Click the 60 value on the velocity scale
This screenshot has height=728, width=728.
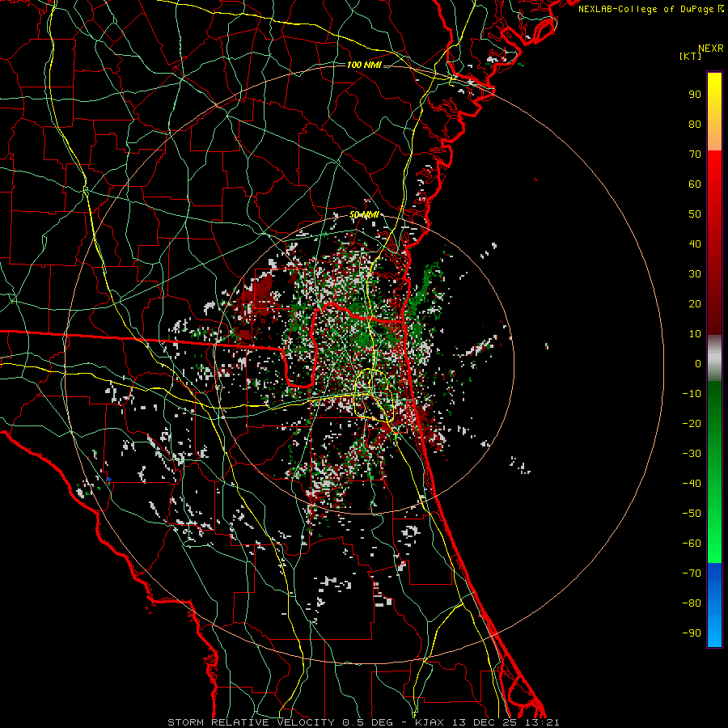(x=695, y=184)
